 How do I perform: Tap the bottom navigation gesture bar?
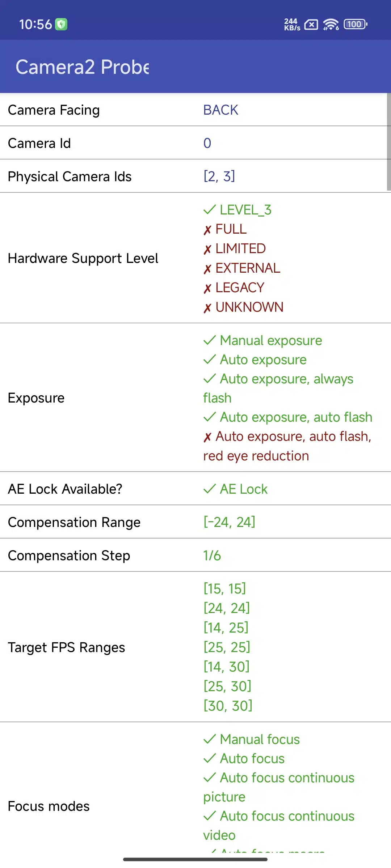[x=195, y=859]
